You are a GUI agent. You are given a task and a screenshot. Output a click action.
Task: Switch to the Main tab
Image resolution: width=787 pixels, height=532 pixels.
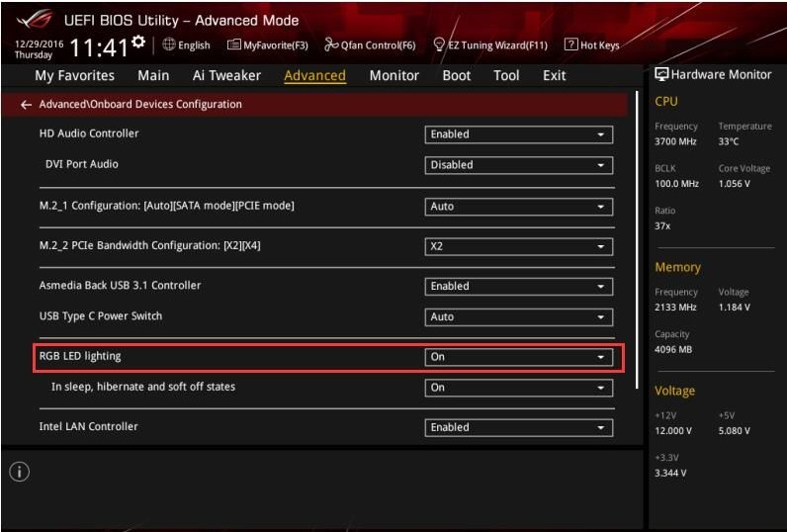tap(153, 75)
